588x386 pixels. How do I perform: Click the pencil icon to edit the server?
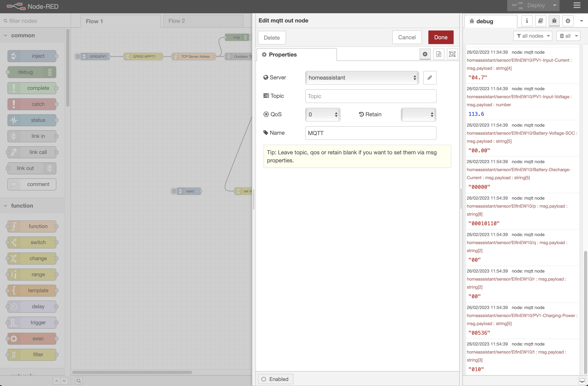429,78
